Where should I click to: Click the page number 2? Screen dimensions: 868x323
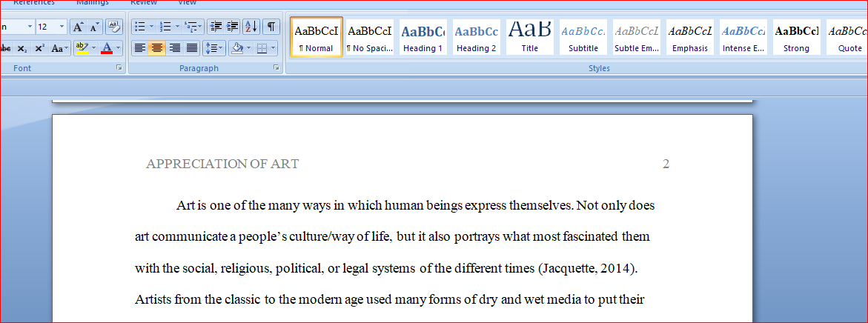(x=666, y=164)
